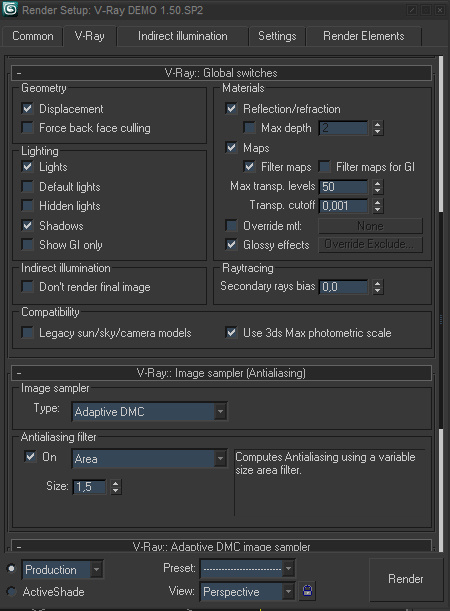Screen dimensions: 450x611
Task: Collapse the Global switches rollout minus icon
Action: [19, 73]
